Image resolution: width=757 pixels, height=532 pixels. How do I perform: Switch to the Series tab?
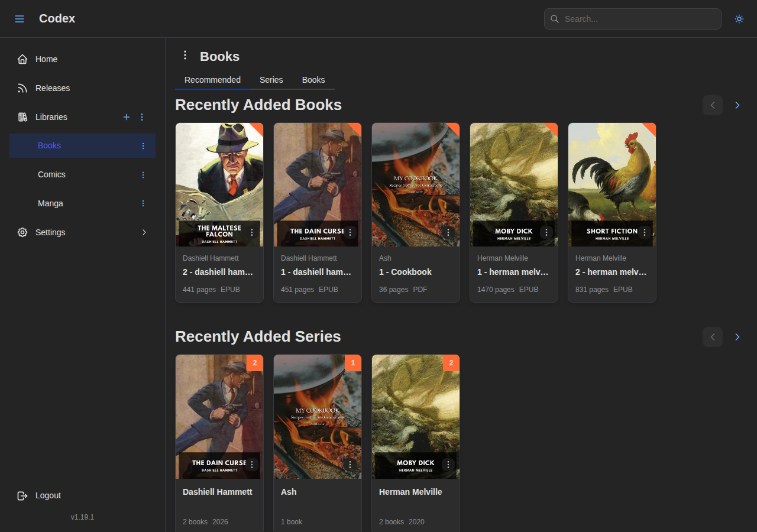271,80
